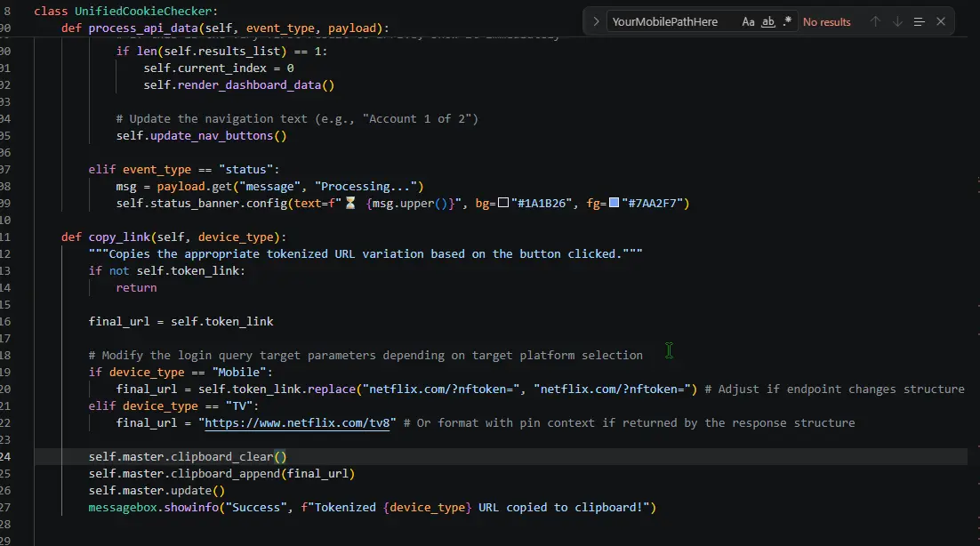
Task: Toggle Match Case in find widget
Action: 748,22
